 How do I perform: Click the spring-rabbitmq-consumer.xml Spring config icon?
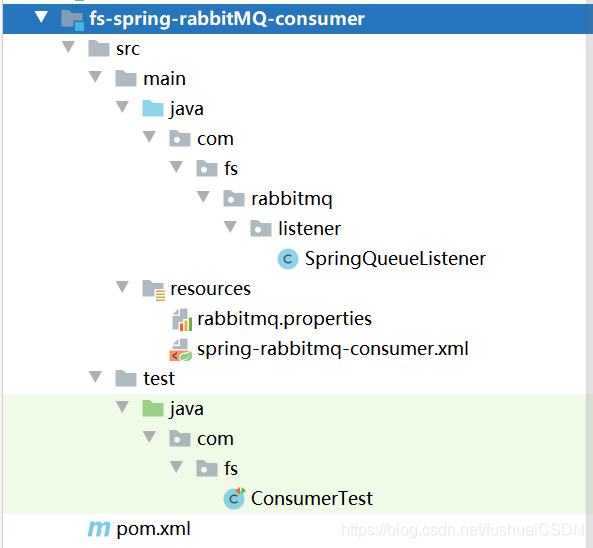point(181,350)
